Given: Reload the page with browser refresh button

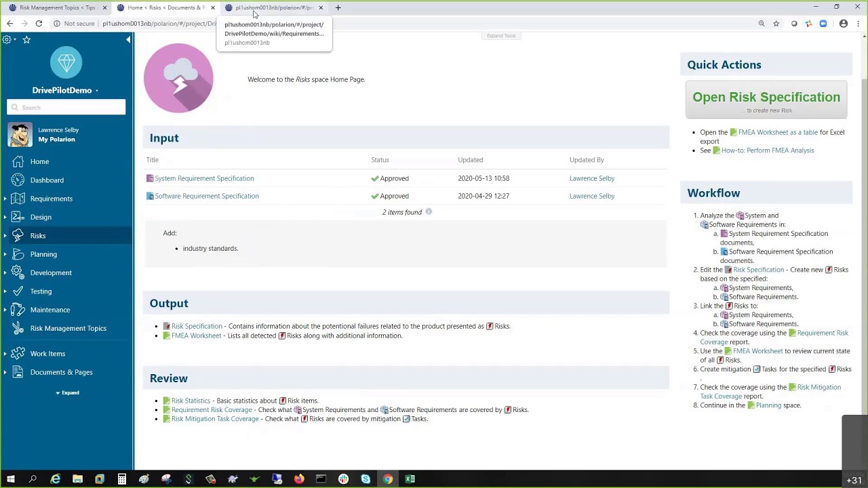Looking at the screenshot, I should pos(39,24).
